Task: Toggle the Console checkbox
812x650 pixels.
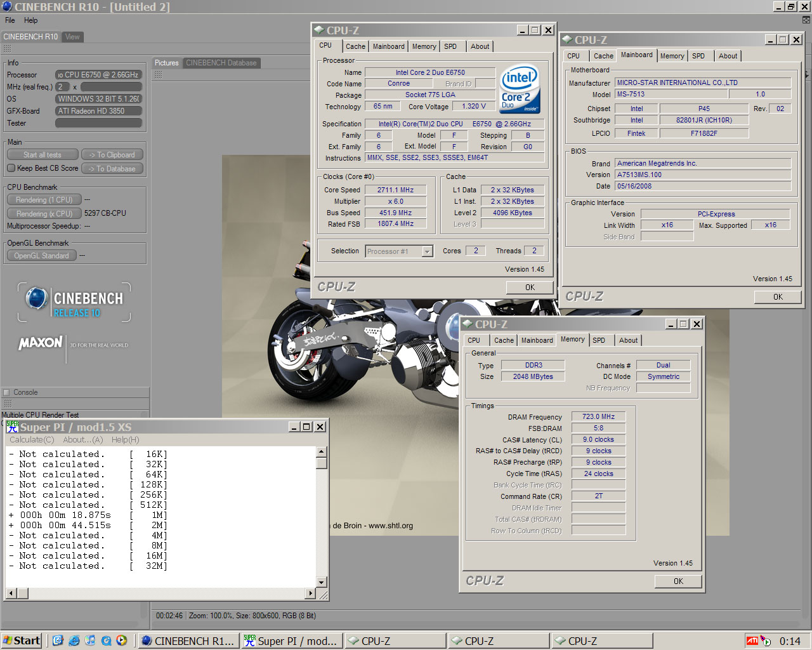Action: coord(6,392)
